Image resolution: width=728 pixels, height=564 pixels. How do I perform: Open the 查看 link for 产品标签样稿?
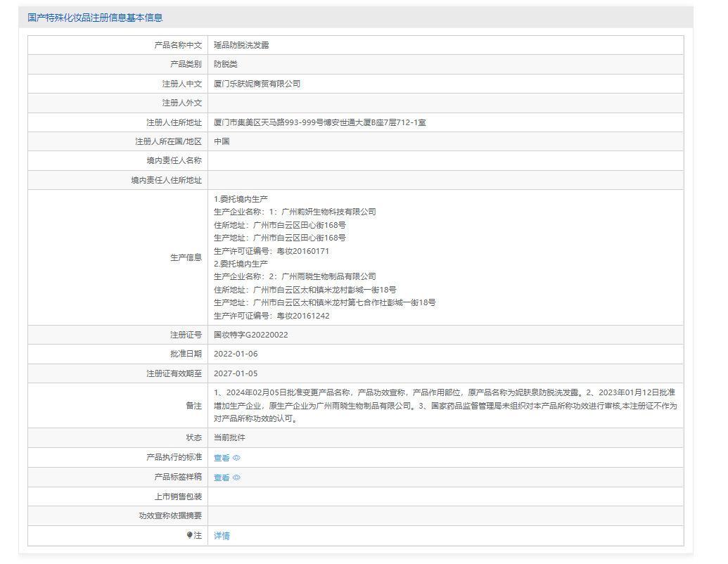pyautogui.click(x=222, y=478)
